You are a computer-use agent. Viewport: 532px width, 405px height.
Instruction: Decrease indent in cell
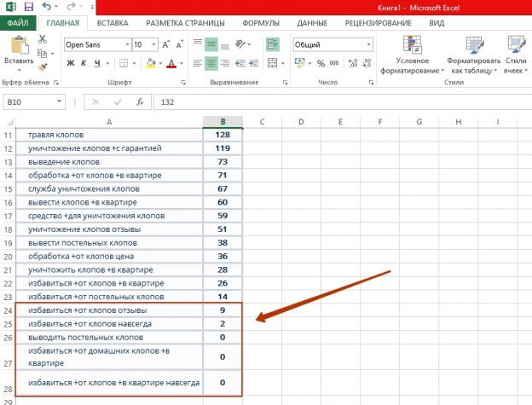tap(240, 63)
